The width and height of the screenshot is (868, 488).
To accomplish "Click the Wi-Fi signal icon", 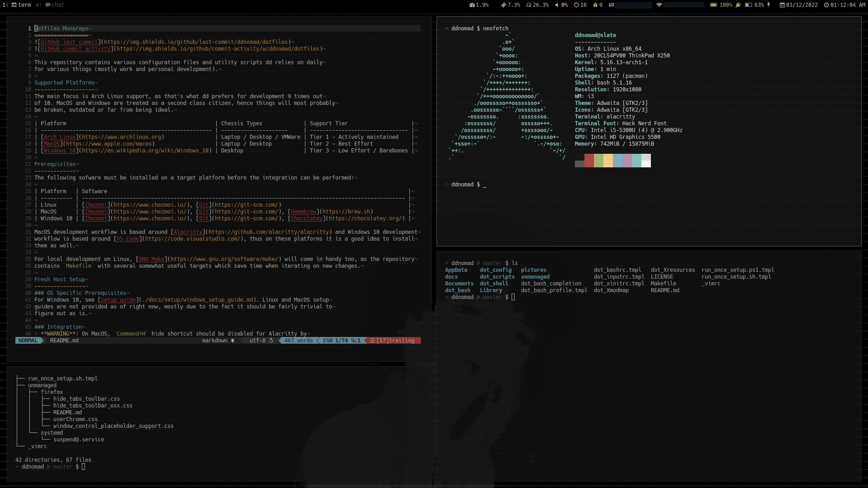I will click(659, 5).
